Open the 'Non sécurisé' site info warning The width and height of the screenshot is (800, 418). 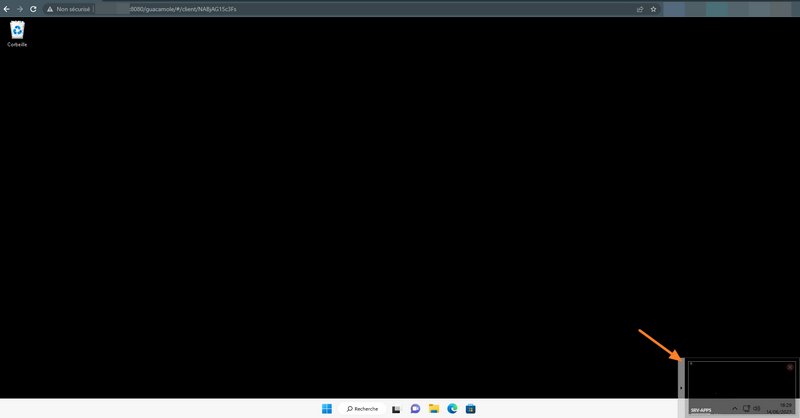click(x=68, y=9)
